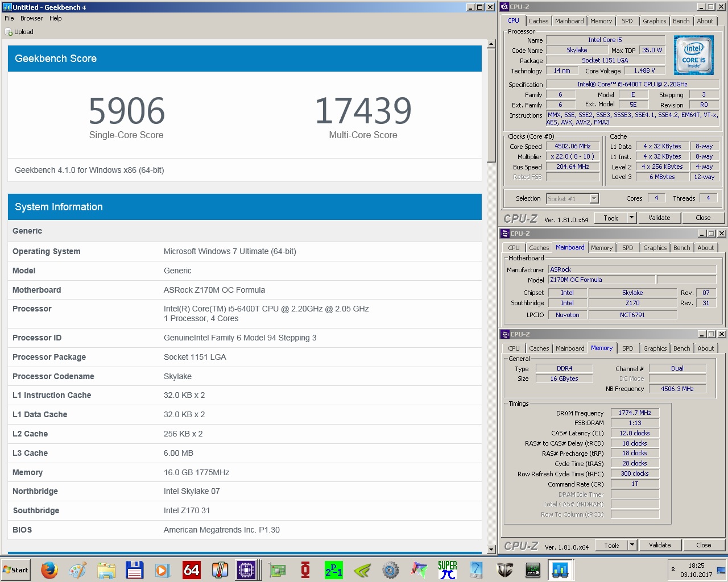Screen dimensions: 728x582
Task: Click the Multiplier value 'x 22.0 ( 8 - 10 )'
Action: point(573,156)
